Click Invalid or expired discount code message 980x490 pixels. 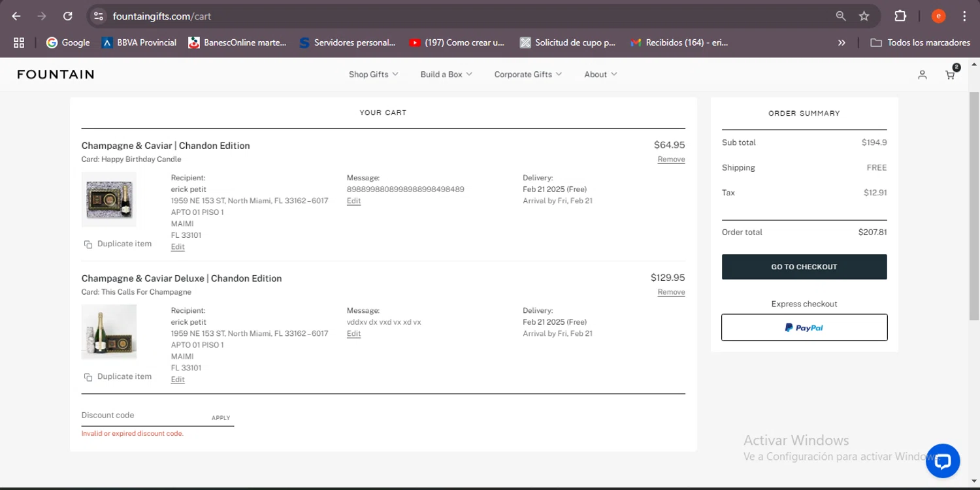(132, 434)
